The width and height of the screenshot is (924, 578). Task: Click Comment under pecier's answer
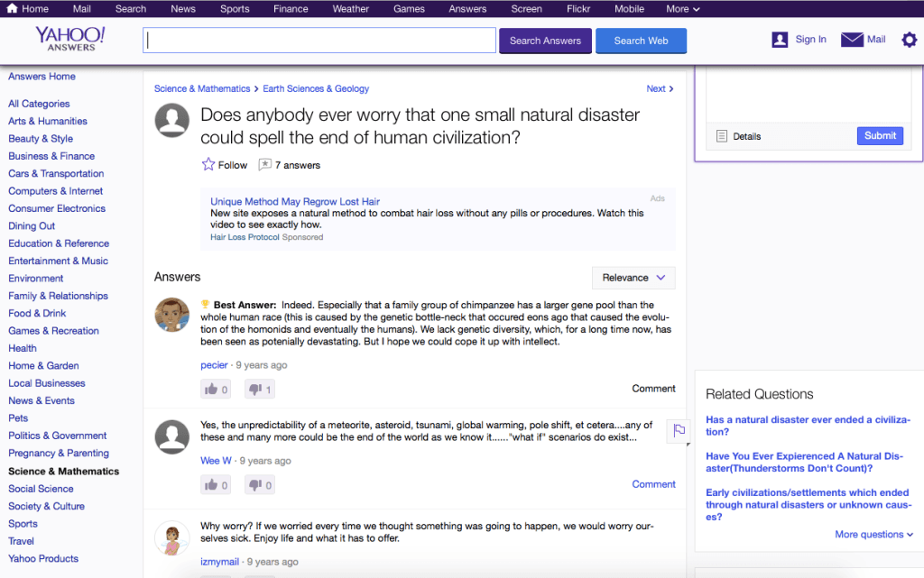[x=653, y=389]
